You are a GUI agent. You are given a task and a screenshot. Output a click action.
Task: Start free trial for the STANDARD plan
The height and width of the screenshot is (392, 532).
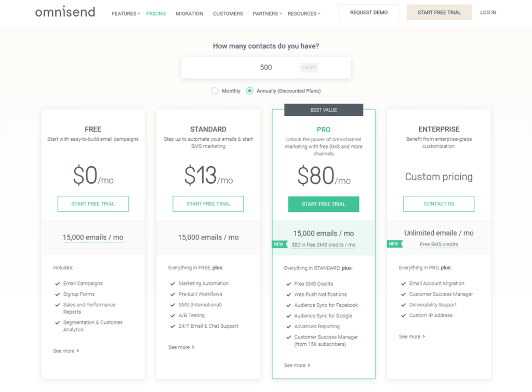208,204
